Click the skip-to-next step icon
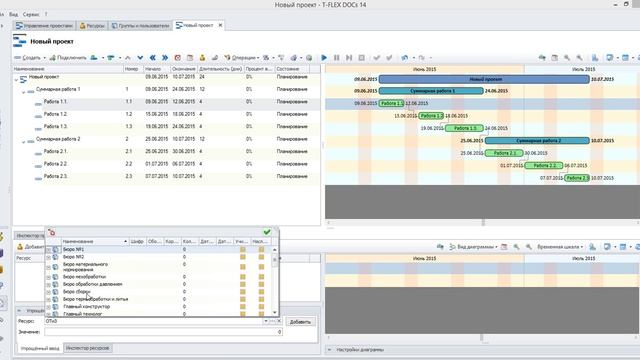The image size is (640, 360). click(x=349, y=58)
